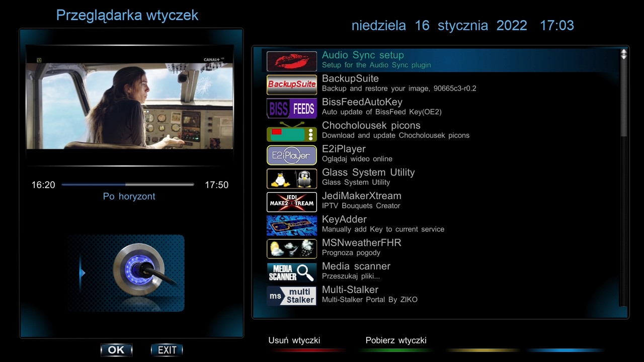Click the EXIT button
This screenshot has height=362, width=644.
coord(167,350)
